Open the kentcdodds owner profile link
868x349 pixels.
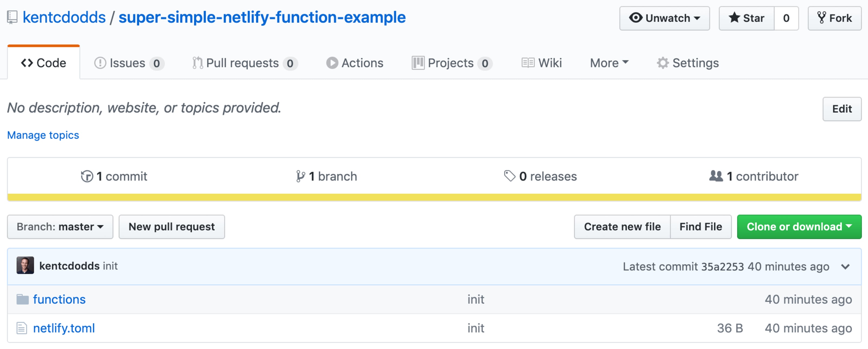(64, 17)
